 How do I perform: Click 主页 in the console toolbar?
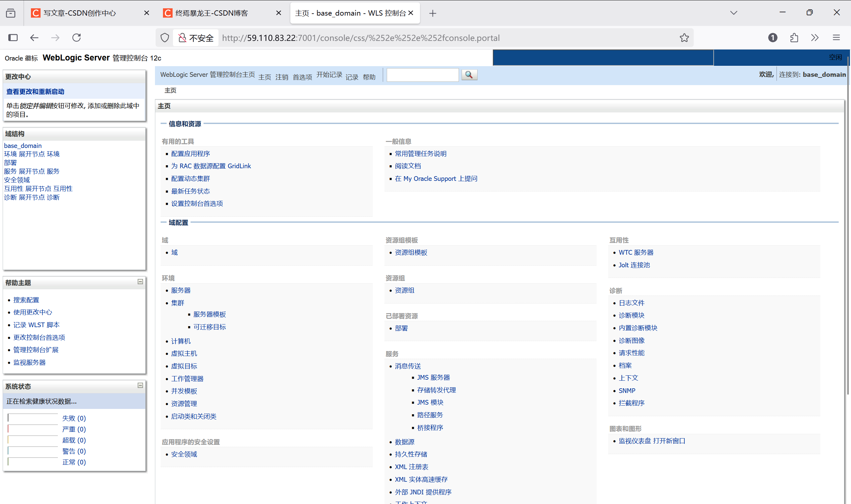265,77
